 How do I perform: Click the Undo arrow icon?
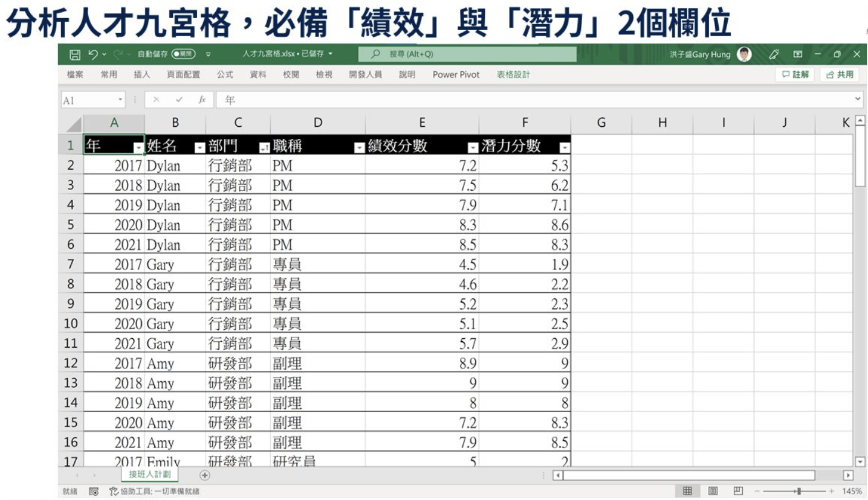(93, 54)
